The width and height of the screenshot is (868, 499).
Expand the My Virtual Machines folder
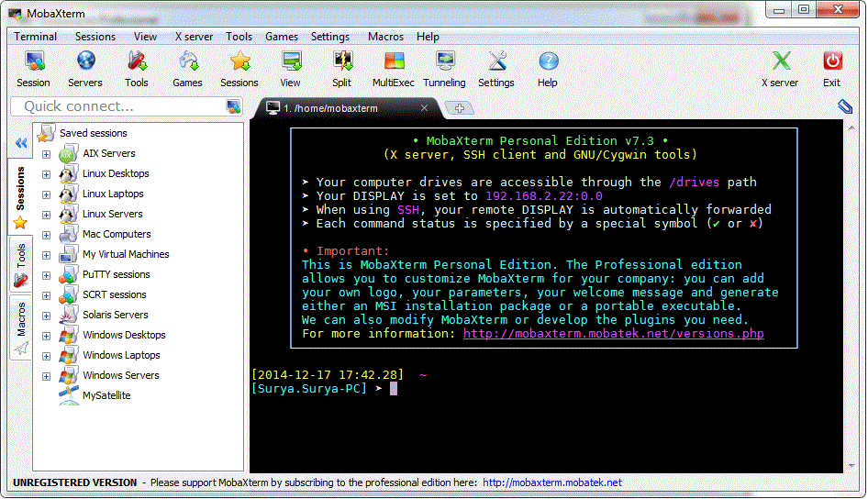point(47,255)
